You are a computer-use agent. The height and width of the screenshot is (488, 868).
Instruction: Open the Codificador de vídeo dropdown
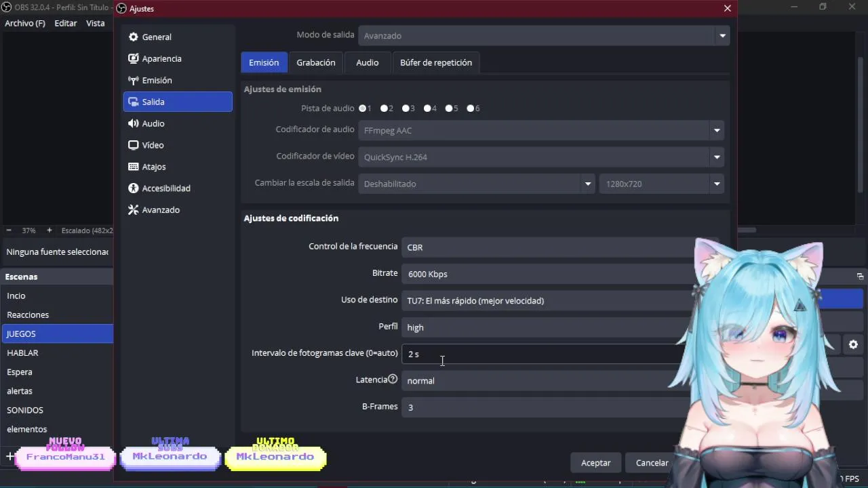coord(541,157)
